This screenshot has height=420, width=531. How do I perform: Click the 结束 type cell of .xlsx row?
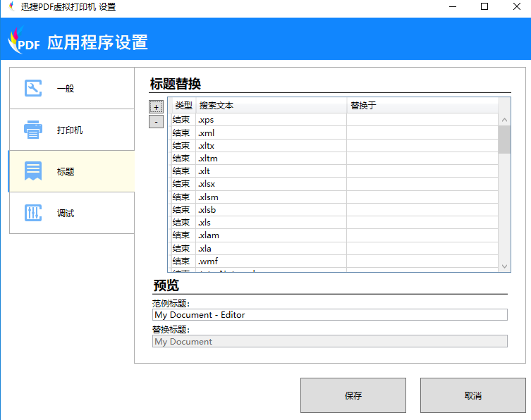(183, 184)
